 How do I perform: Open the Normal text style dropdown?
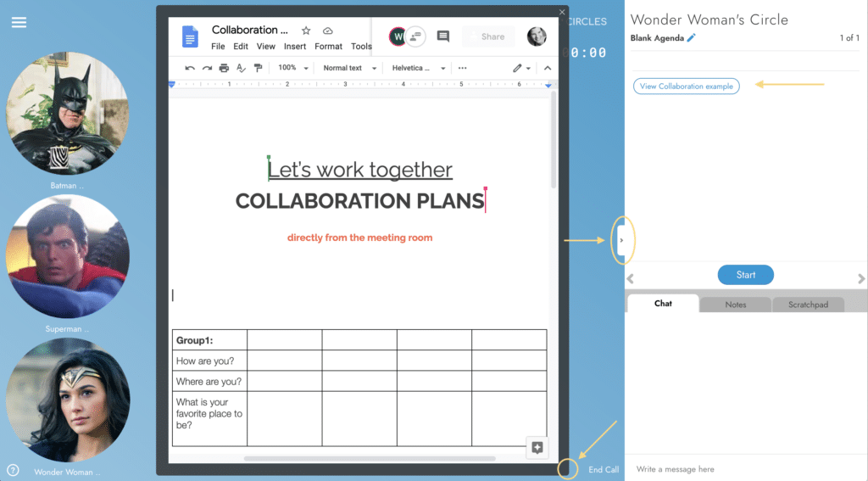(x=349, y=68)
